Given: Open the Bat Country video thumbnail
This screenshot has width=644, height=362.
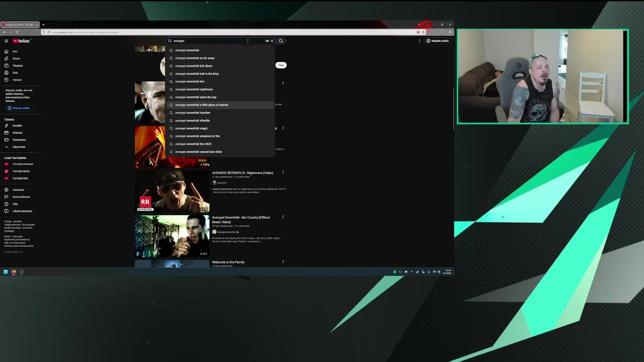Looking at the screenshot, I should coord(172,236).
